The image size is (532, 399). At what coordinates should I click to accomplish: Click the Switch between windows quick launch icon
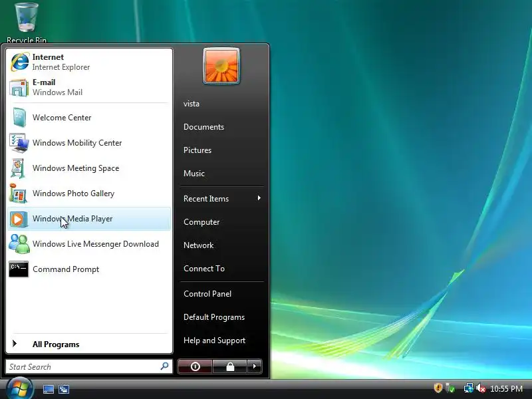coord(64,389)
